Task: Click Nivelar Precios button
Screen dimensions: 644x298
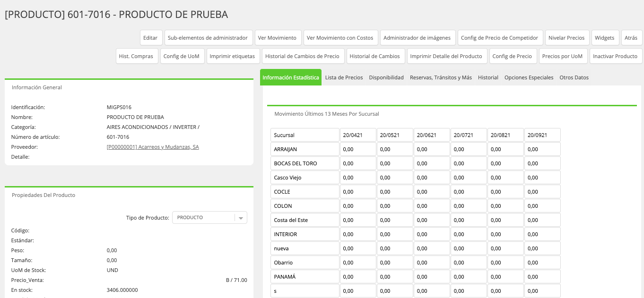Action: point(566,38)
